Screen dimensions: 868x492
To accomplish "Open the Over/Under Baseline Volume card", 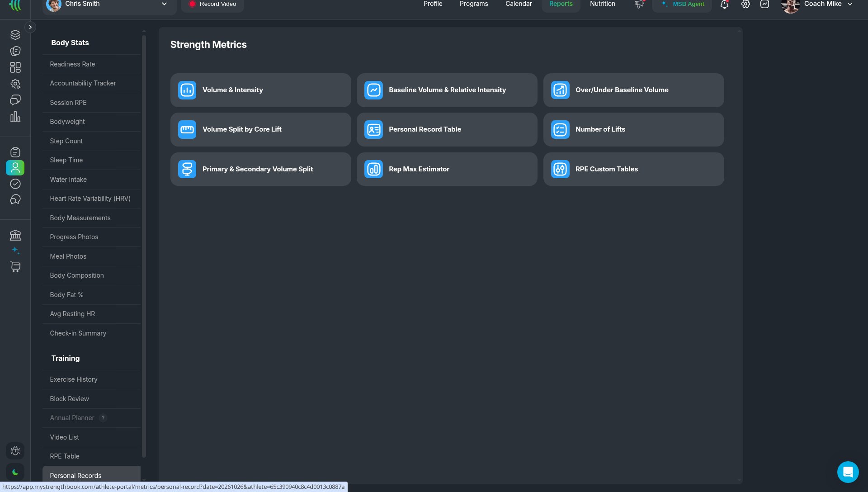I will pyautogui.click(x=634, y=90).
